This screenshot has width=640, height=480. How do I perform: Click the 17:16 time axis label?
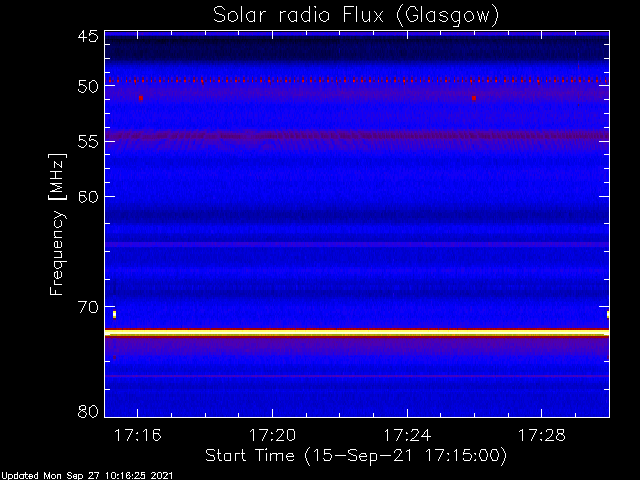pos(138,436)
